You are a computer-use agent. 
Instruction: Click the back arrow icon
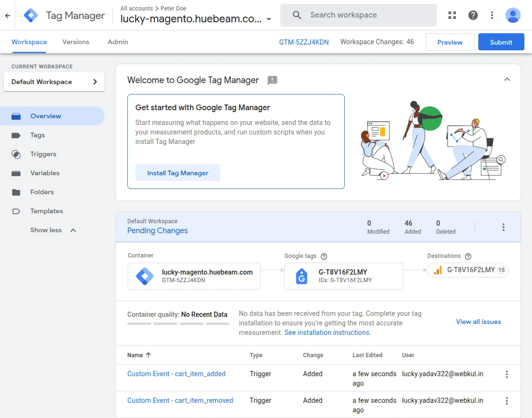pos(8,15)
